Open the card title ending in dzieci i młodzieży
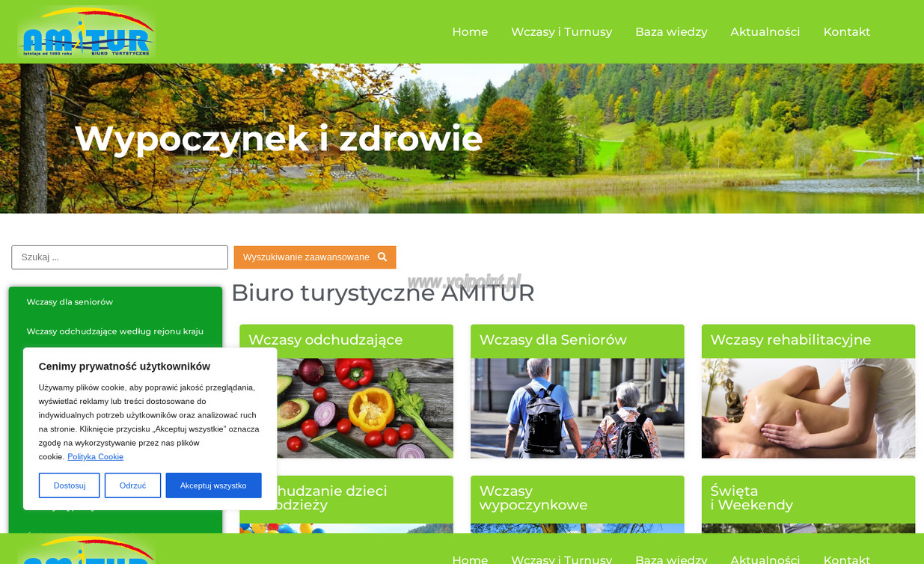This screenshot has width=924, height=564. pyautogui.click(x=332, y=498)
